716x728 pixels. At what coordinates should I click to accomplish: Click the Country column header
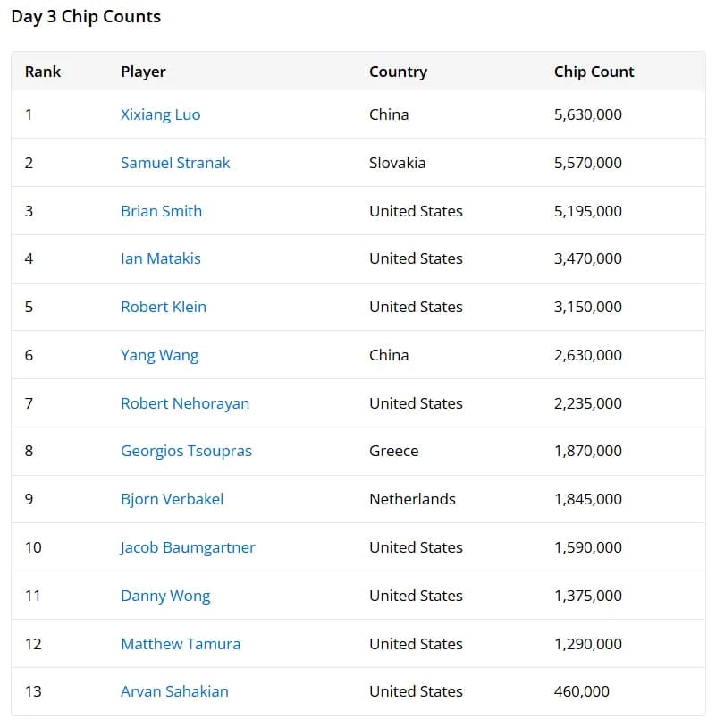click(398, 72)
